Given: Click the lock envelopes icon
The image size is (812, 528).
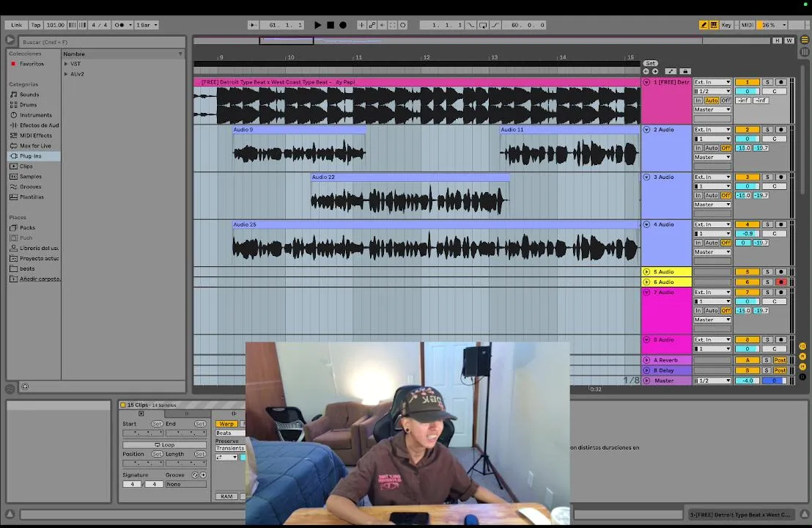Looking at the screenshot, I should [685, 72].
